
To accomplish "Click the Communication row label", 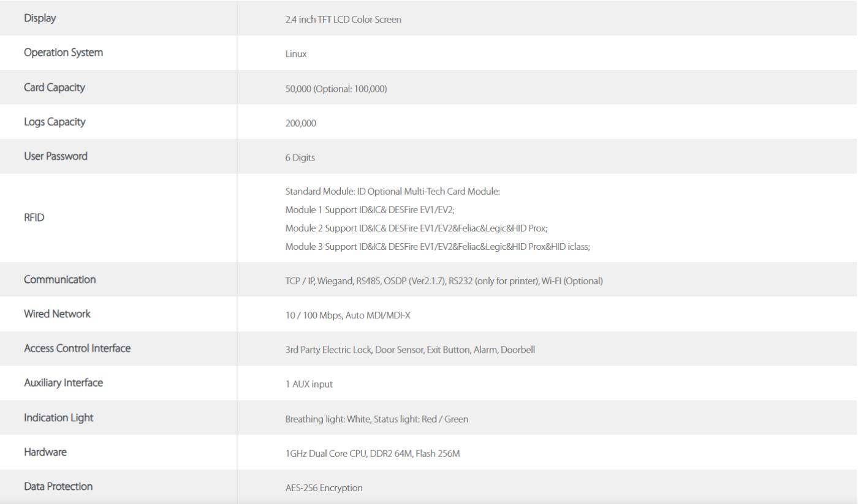I will pyautogui.click(x=59, y=279).
